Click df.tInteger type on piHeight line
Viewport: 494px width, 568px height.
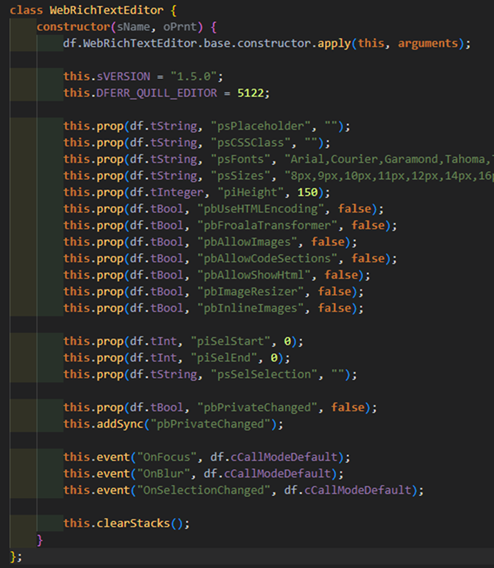167,192
